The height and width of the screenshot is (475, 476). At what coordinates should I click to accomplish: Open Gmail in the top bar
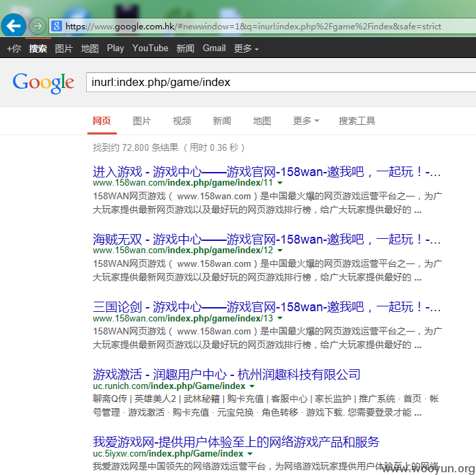(214, 48)
